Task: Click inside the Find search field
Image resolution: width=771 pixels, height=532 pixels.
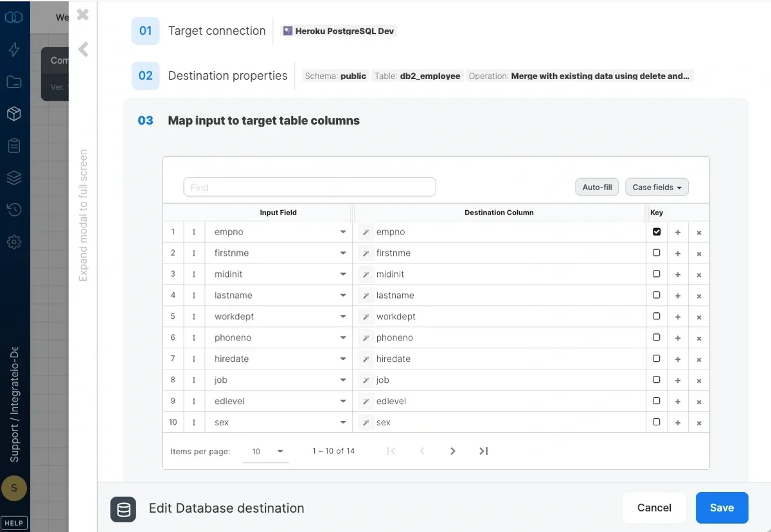Action: (x=309, y=186)
